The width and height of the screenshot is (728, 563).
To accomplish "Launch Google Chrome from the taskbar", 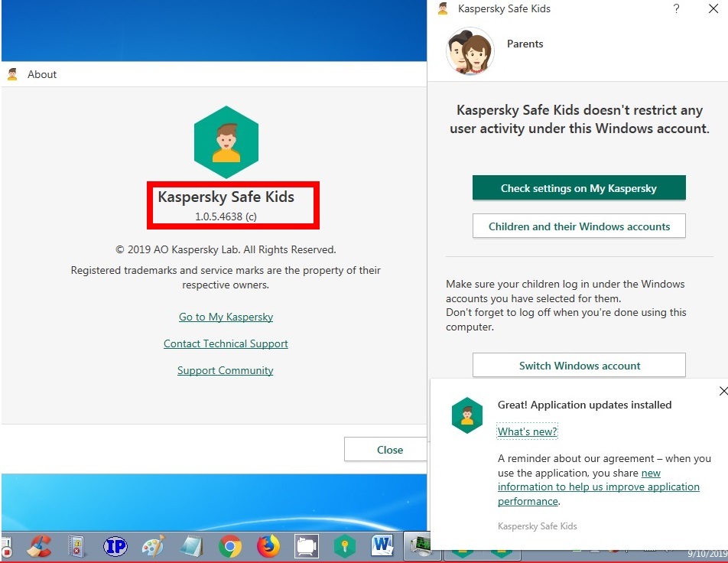I will (x=230, y=546).
